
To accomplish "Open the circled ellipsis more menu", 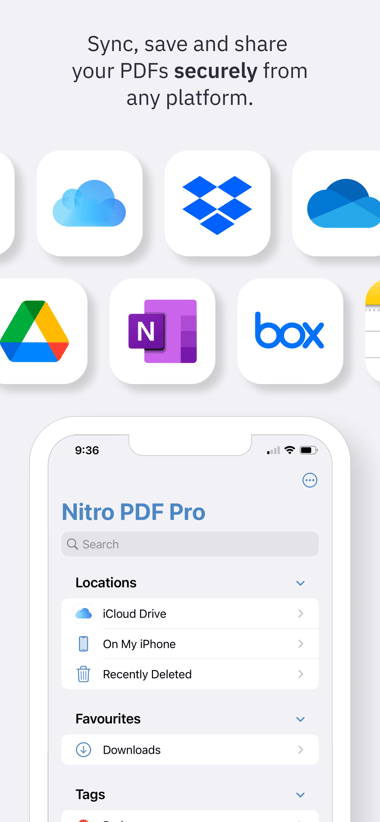I will pos(310,480).
